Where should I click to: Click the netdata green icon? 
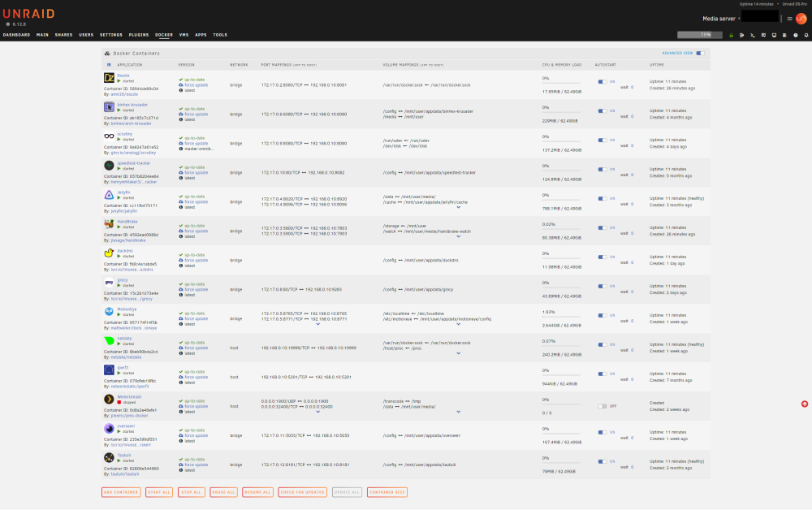coord(109,341)
